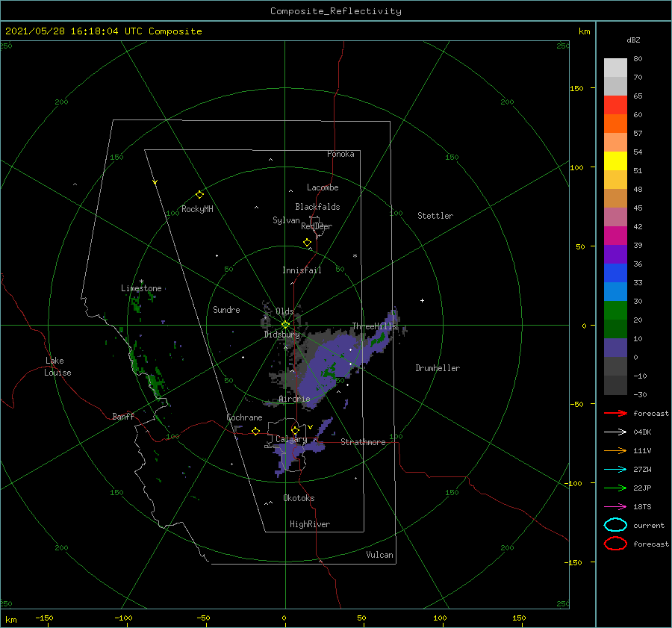672x628 pixels.
Task: Click the Sylvan label
Action: (286, 220)
